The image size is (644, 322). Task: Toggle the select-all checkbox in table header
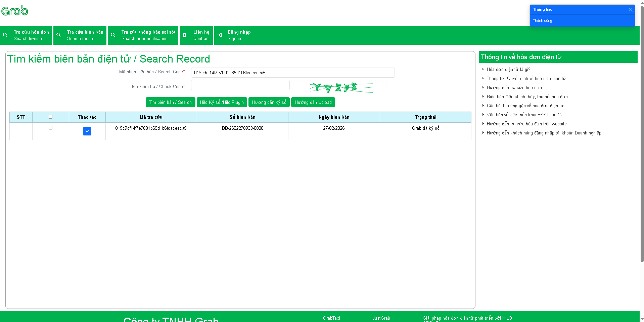coord(50,117)
